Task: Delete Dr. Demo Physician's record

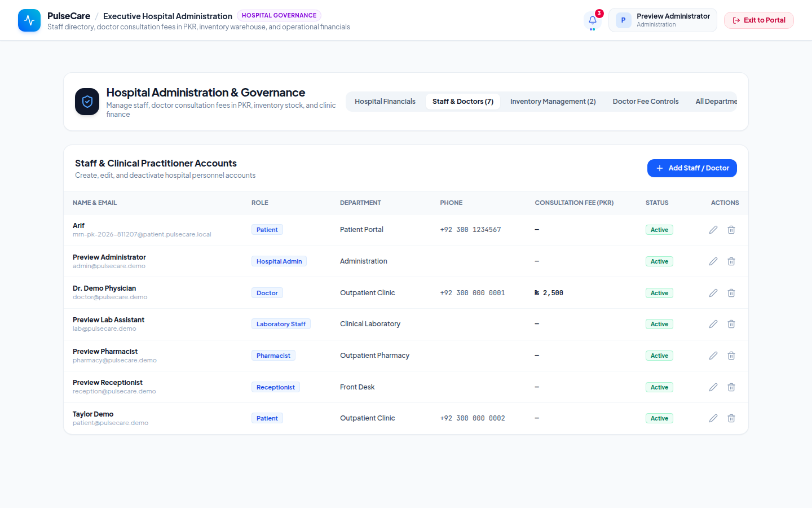Action: click(731, 293)
